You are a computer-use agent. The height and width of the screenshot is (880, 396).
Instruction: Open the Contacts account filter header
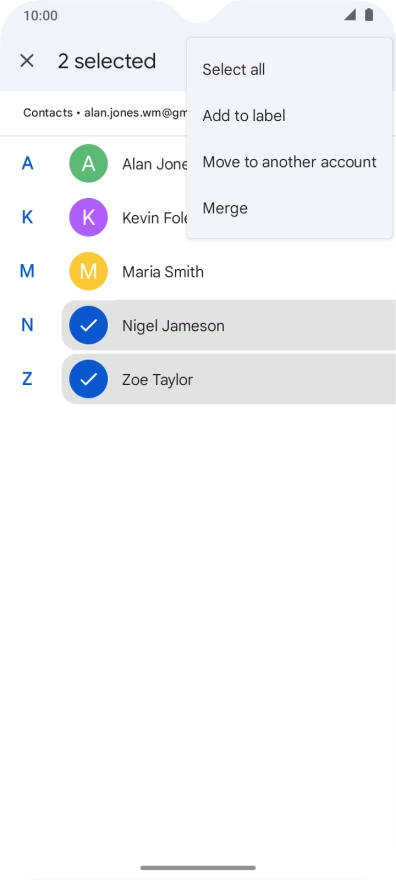point(105,113)
